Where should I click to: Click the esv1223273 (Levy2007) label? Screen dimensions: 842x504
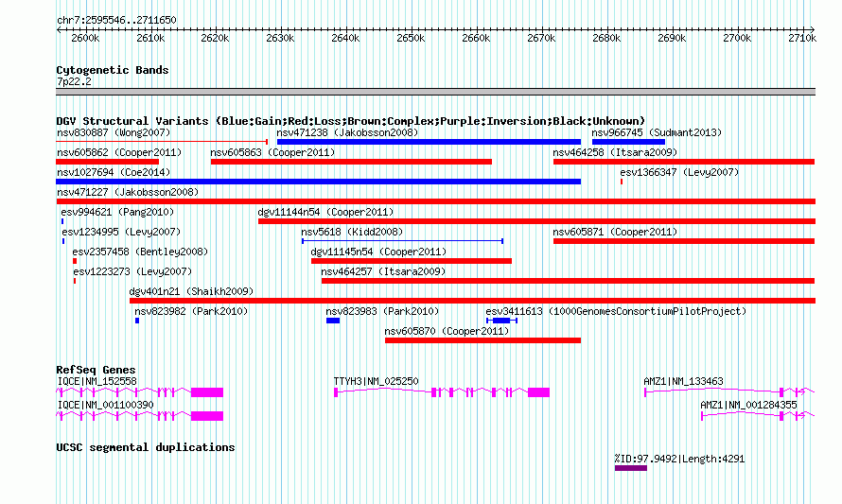[132, 271]
